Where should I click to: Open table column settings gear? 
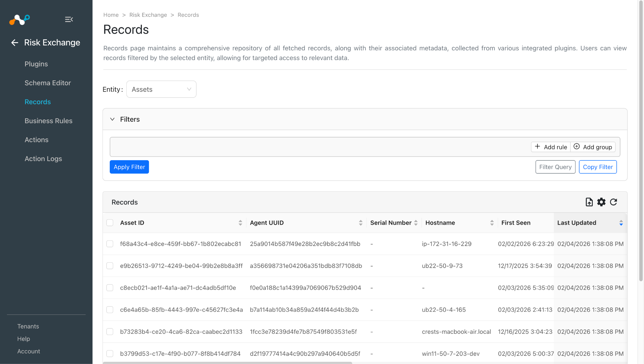pyautogui.click(x=601, y=202)
